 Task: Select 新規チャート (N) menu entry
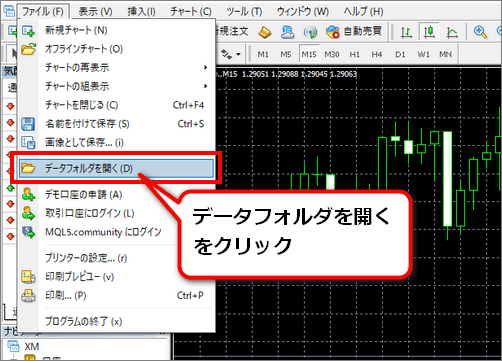coord(117,30)
